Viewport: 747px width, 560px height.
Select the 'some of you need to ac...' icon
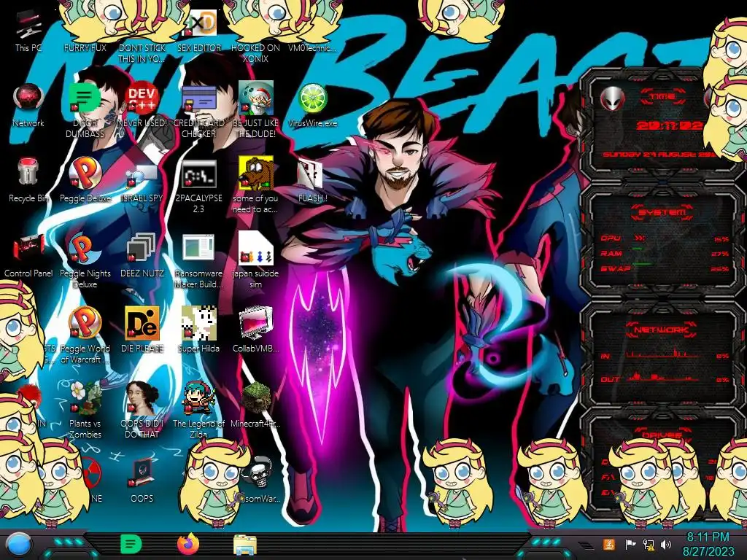[255, 186]
